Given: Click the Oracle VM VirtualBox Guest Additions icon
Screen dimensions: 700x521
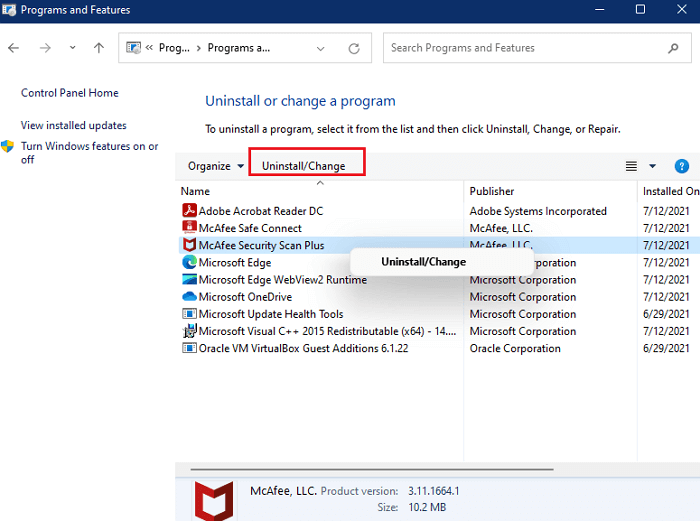Looking at the screenshot, I should (x=189, y=348).
